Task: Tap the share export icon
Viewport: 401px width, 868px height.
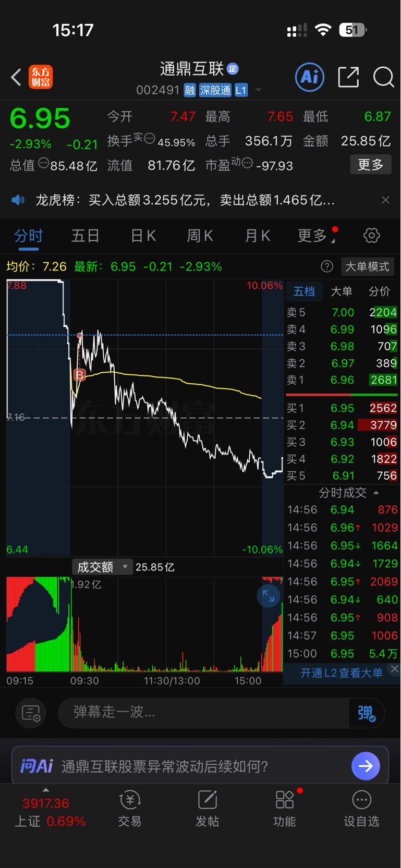Action: (348, 77)
